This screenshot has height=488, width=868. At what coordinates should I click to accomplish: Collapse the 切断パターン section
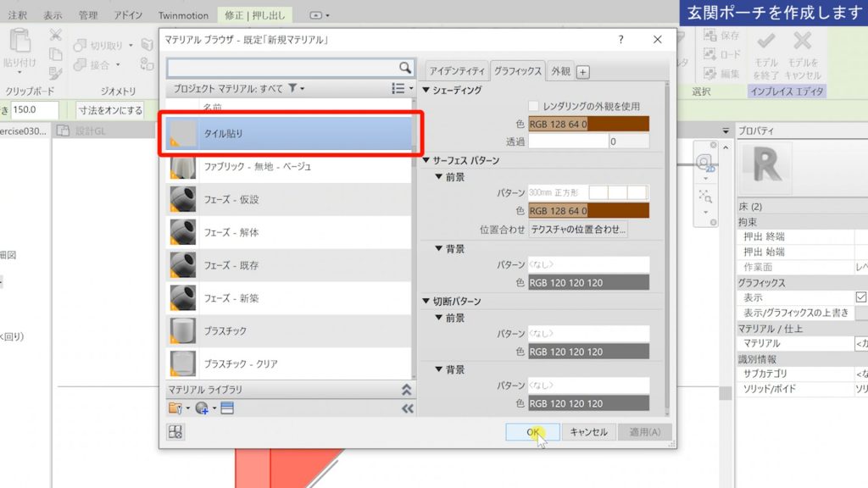(426, 300)
